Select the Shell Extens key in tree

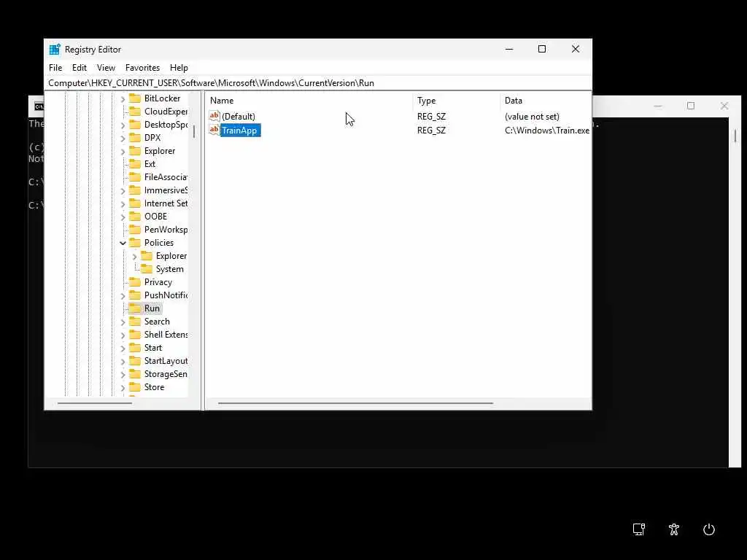click(166, 334)
